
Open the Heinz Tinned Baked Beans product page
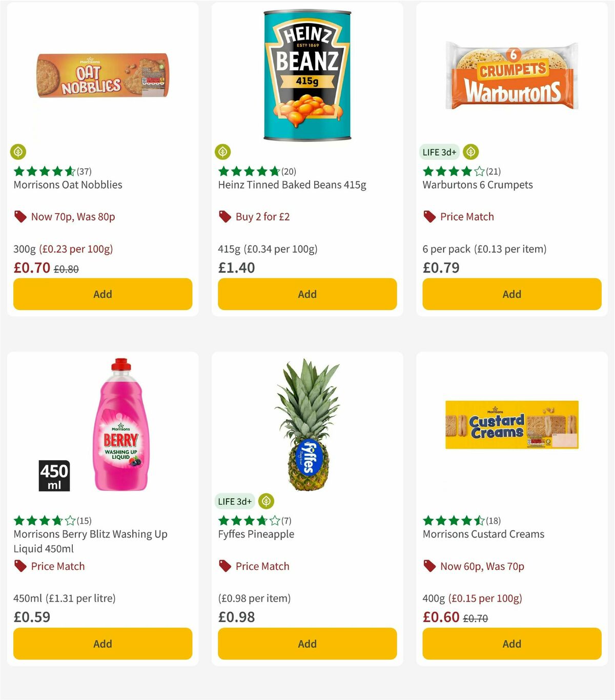[292, 184]
